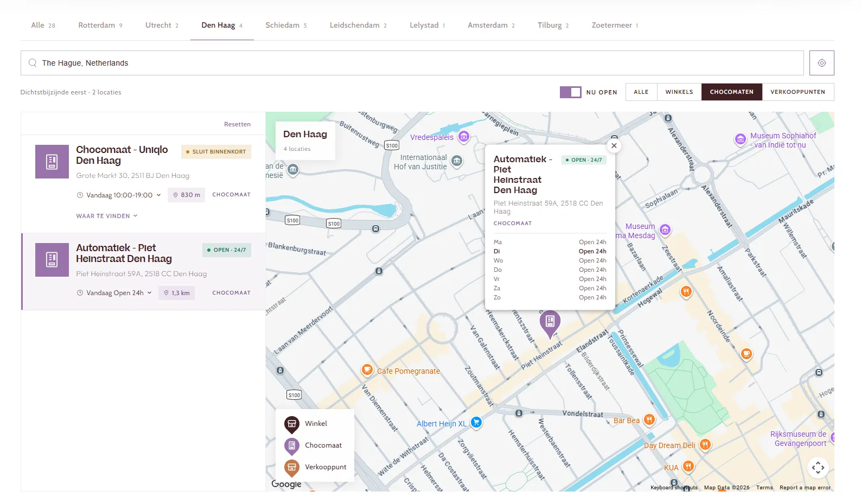Click the Resetten link

[x=237, y=124]
